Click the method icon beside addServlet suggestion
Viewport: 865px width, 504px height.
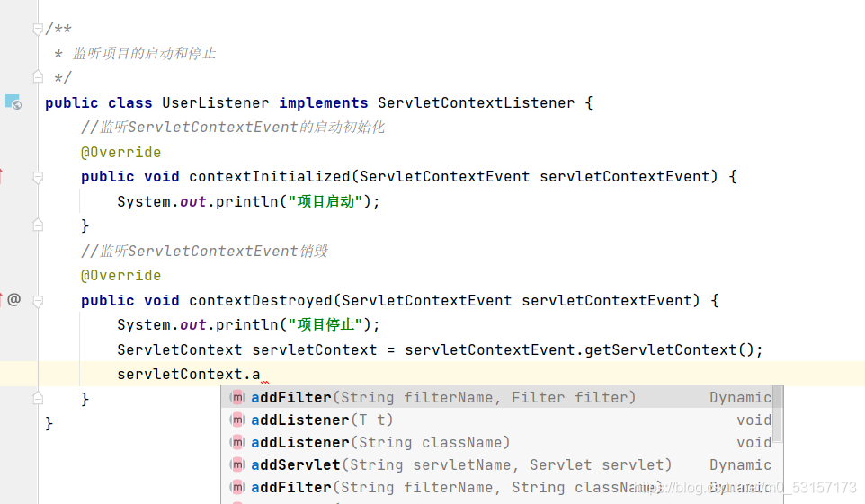[x=237, y=464]
